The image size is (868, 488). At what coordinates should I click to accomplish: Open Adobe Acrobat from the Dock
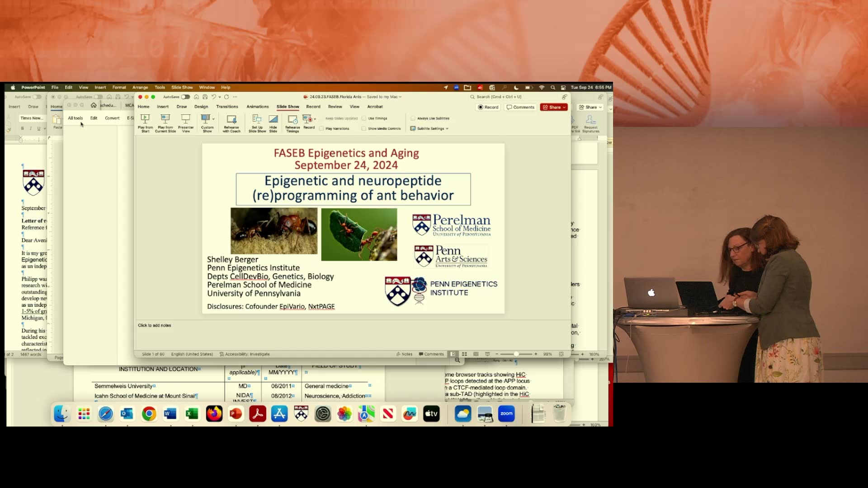(x=258, y=414)
